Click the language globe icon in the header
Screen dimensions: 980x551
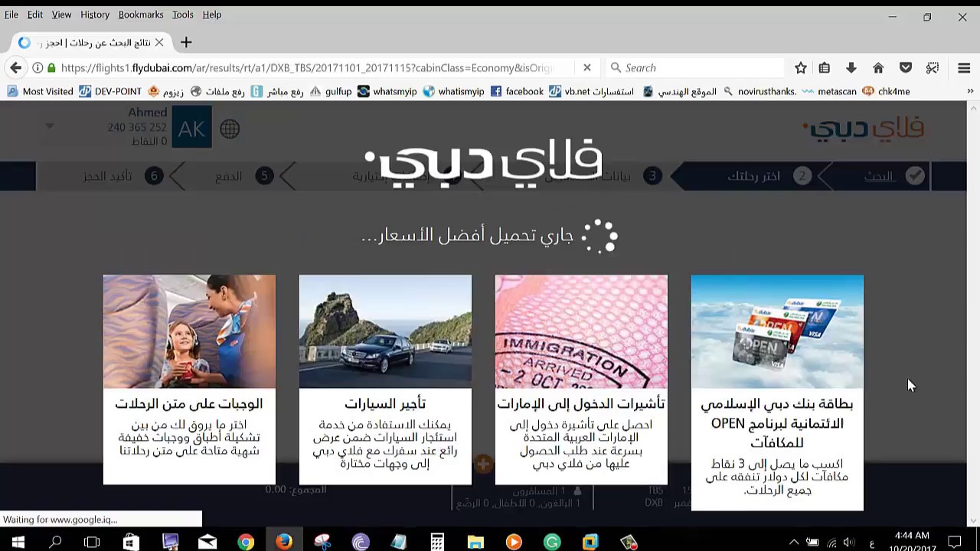pos(230,129)
